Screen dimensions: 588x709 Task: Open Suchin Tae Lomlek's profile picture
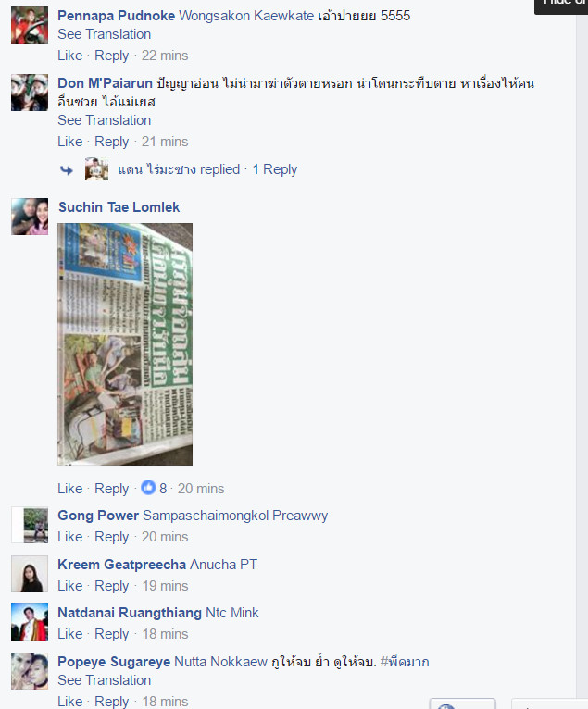tap(30, 217)
